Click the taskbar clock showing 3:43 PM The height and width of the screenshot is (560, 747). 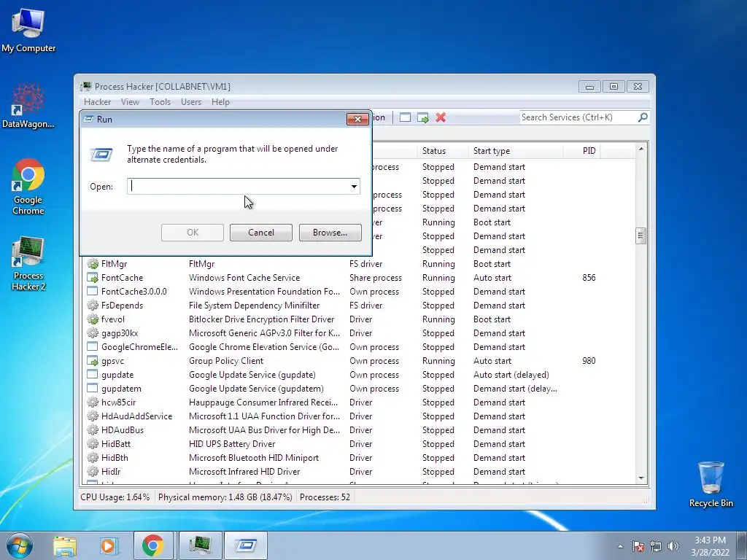(710, 546)
